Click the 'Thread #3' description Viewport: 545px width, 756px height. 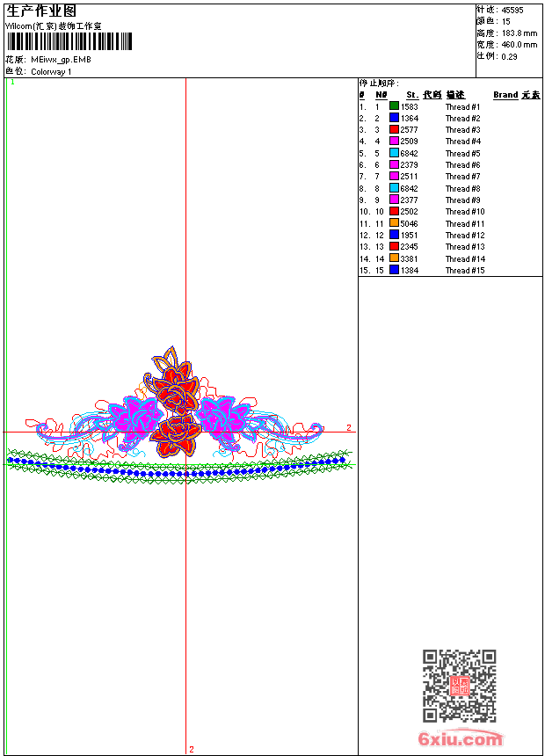point(462,130)
